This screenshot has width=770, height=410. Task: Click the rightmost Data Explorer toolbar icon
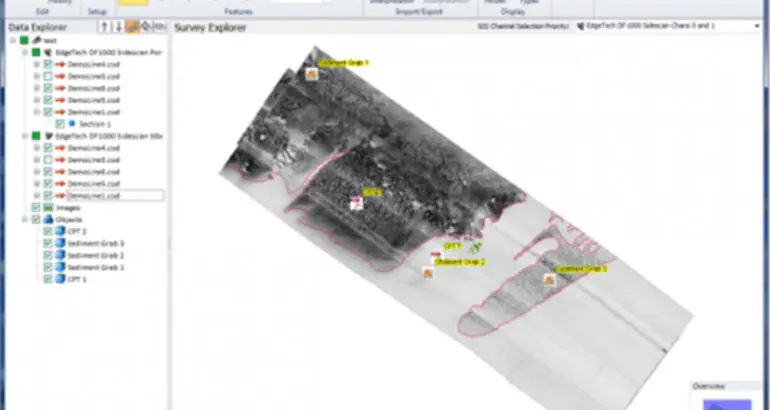pyautogui.click(x=158, y=27)
